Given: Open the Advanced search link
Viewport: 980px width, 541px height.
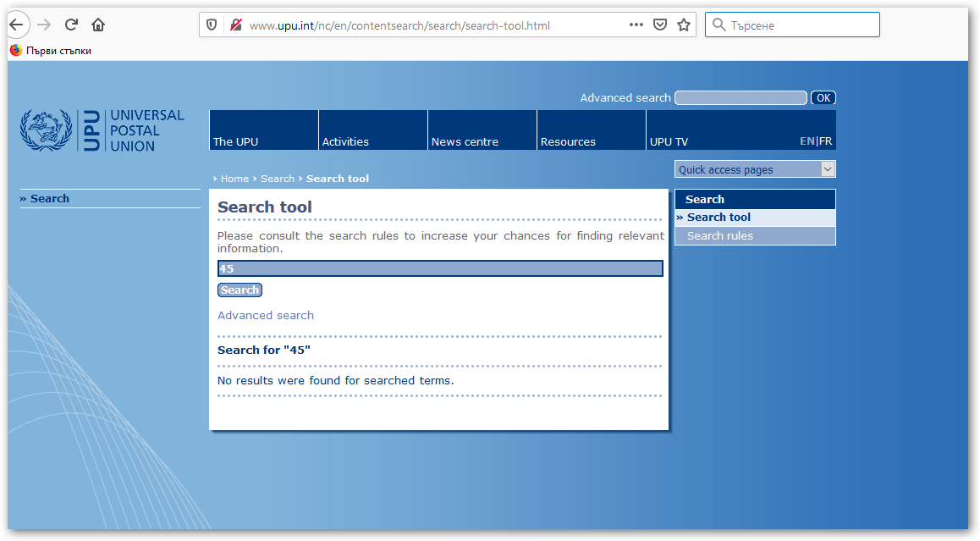Looking at the screenshot, I should pos(266,315).
